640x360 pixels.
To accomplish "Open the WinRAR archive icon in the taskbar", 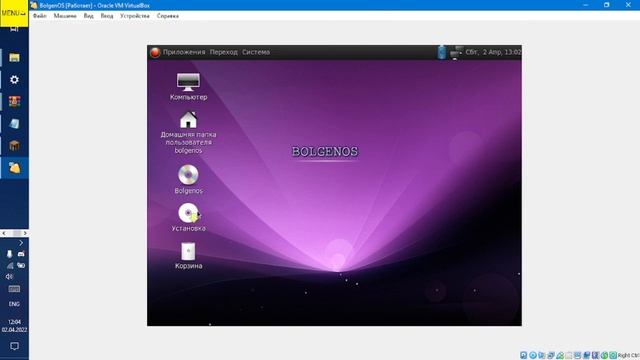I will pos(14,102).
